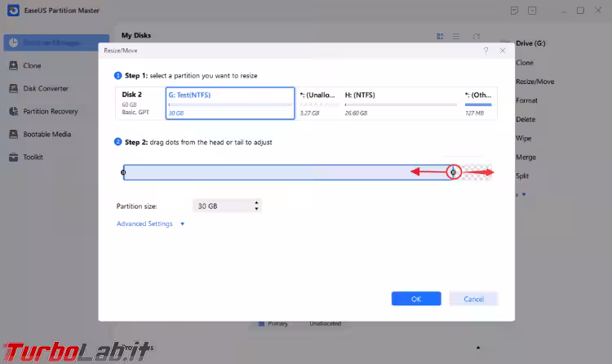Click the help question mark in Resize/Move dialog
The image size is (612, 364).
(x=486, y=51)
